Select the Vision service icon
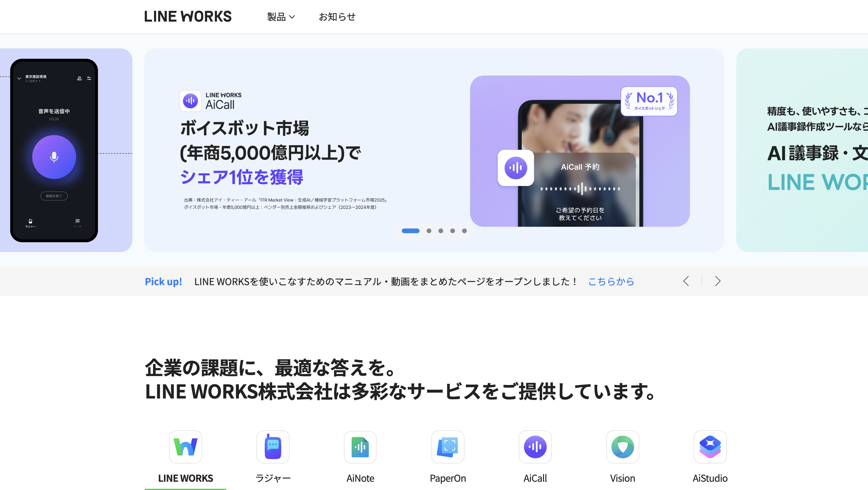 622,447
